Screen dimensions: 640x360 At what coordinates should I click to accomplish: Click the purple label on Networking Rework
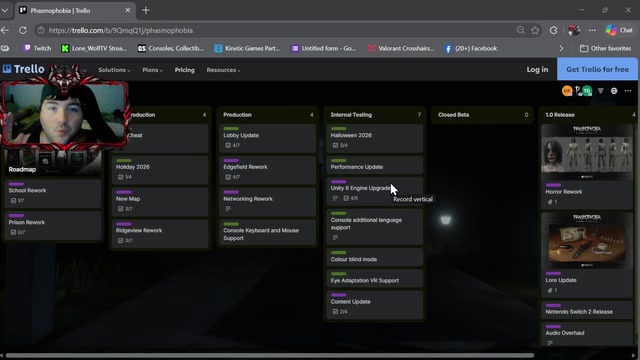tap(231, 192)
